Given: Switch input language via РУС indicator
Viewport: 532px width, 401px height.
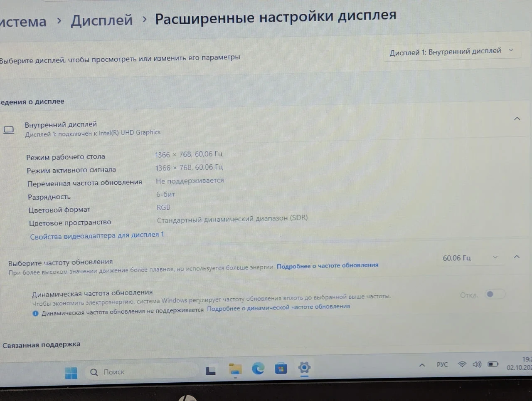Looking at the screenshot, I should tap(442, 365).
